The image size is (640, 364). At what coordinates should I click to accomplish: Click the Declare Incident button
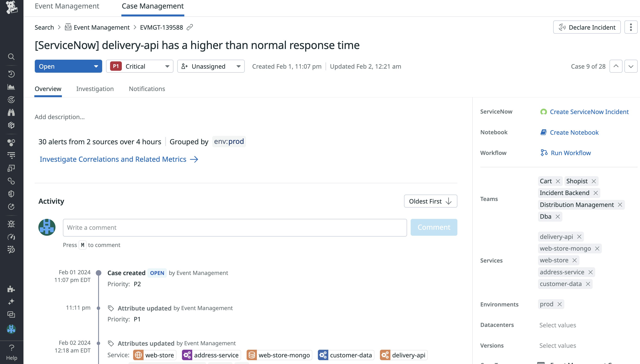(587, 27)
